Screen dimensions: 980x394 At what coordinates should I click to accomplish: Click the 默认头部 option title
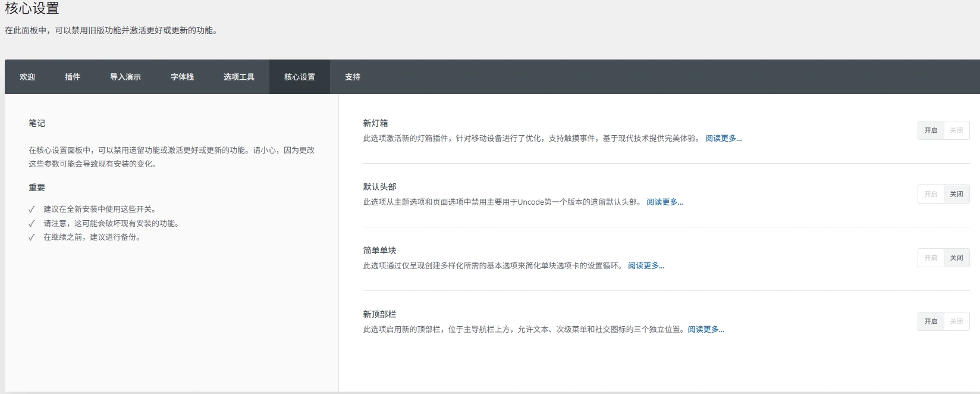379,187
